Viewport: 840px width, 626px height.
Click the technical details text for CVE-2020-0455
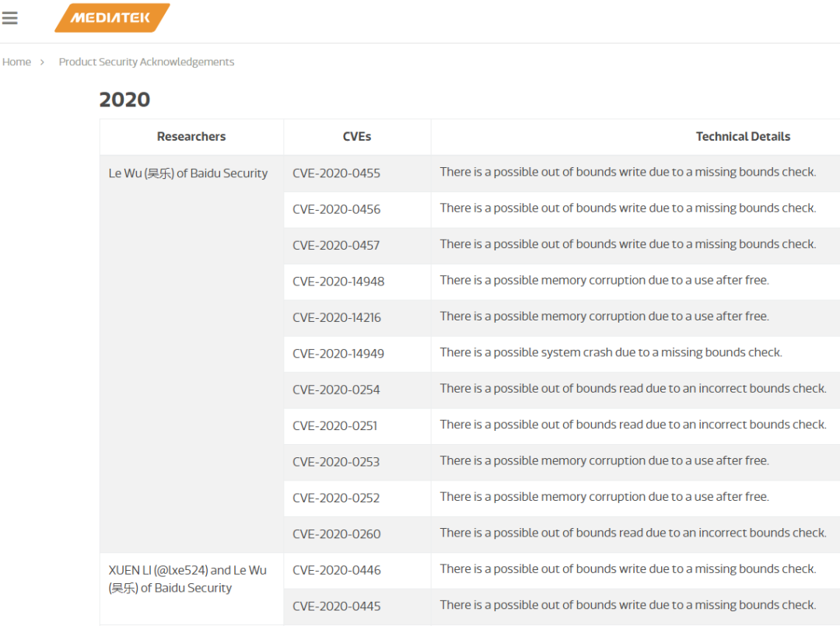click(628, 172)
